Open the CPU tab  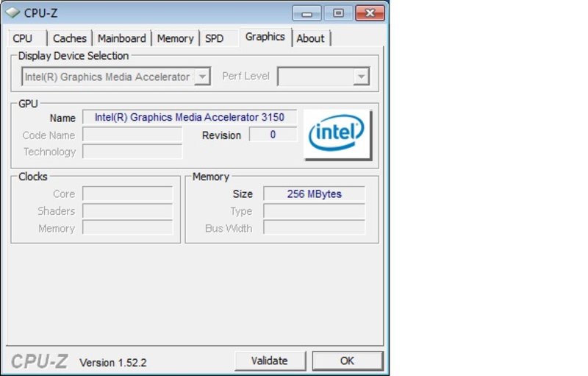click(x=23, y=38)
